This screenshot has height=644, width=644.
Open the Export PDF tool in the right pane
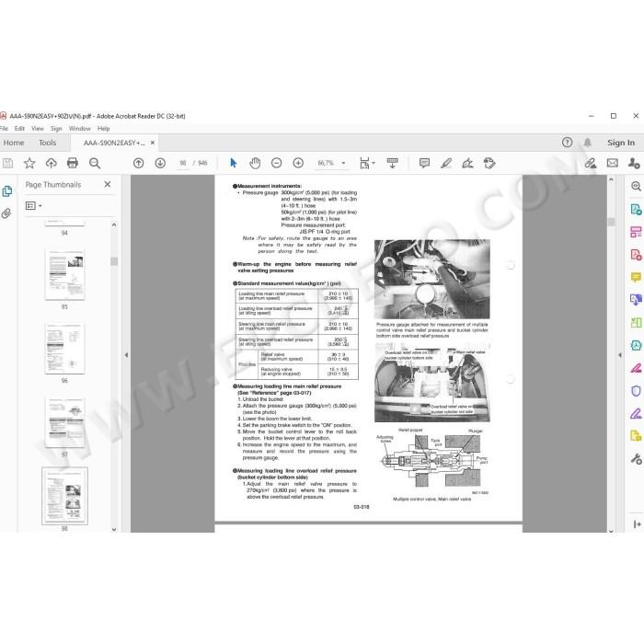pos(636,209)
